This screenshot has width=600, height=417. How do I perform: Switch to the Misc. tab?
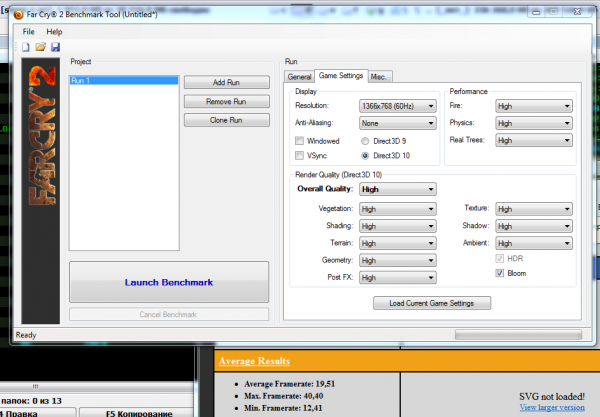(x=379, y=76)
